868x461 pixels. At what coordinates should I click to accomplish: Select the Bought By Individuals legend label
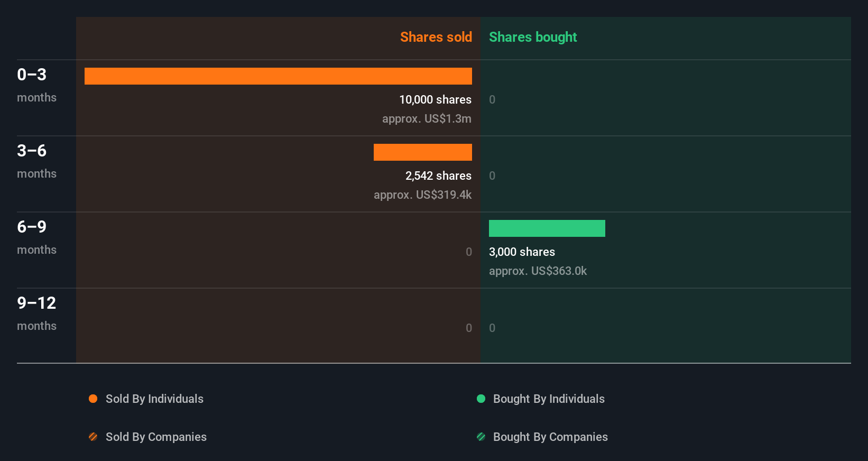(549, 399)
